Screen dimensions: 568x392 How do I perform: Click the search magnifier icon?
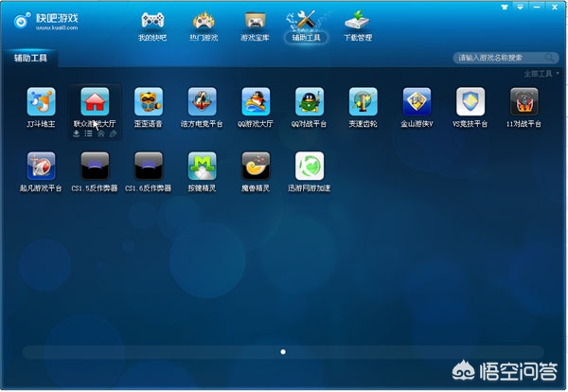click(549, 57)
